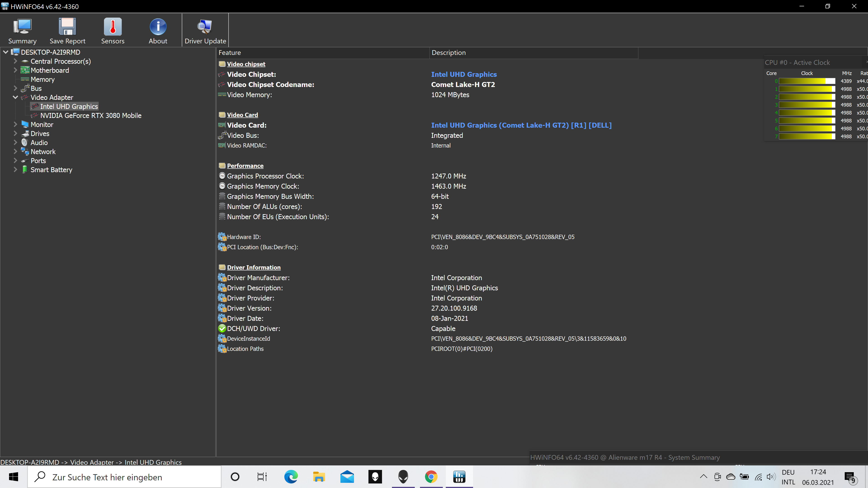Click the Driver Information section heading

click(253, 267)
